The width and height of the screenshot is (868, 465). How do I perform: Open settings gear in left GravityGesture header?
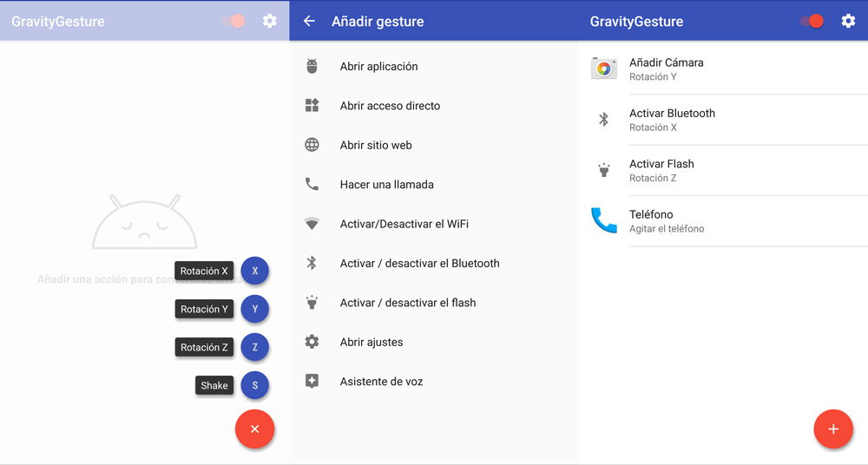[x=270, y=21]
